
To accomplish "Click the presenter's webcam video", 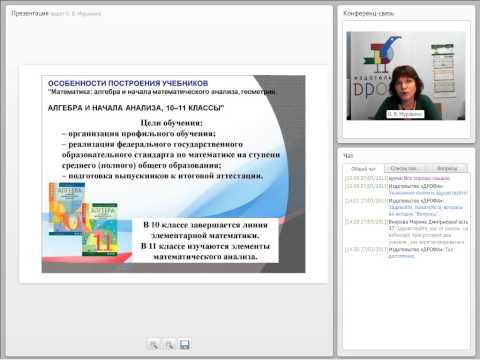I will point(406,76).
